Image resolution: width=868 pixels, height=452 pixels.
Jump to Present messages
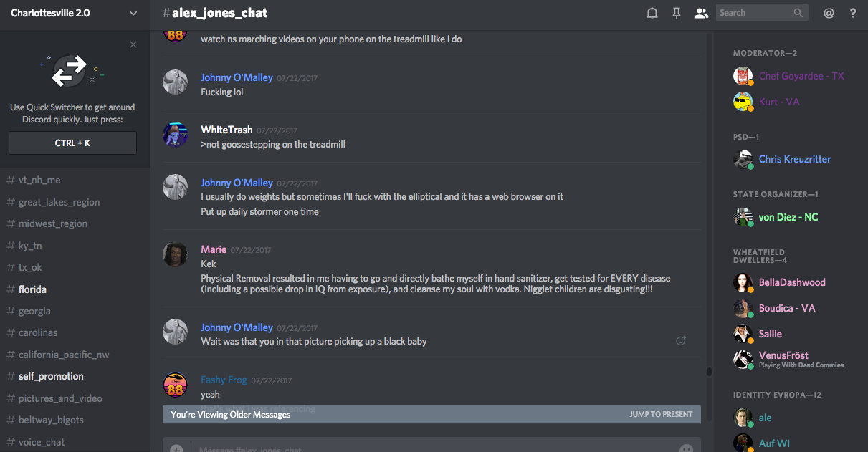tap(661, 414)
